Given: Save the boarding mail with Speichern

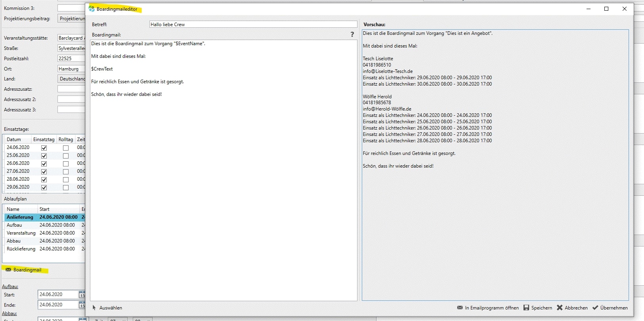Looking at the screenshot, I should point(538,308).
